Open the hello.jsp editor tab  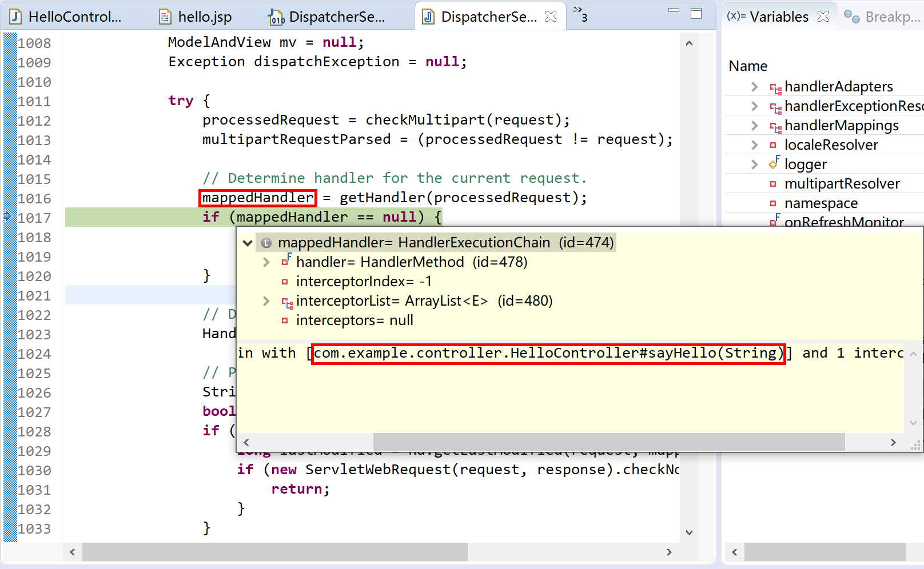click(x=196, y=17)
